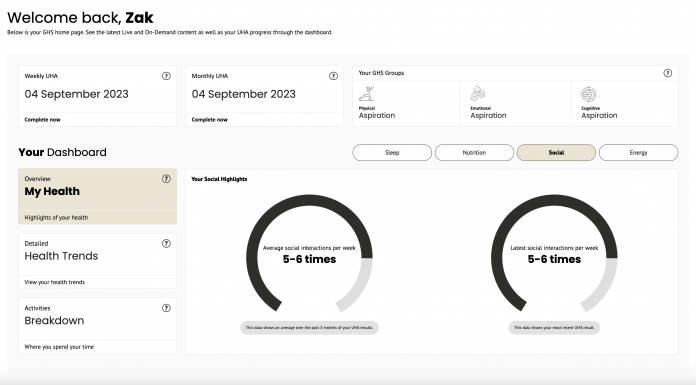This screenshot has width=696, height=385.
Task: Click the Physical Aspiration yoga figure icon
Action: 367,94
